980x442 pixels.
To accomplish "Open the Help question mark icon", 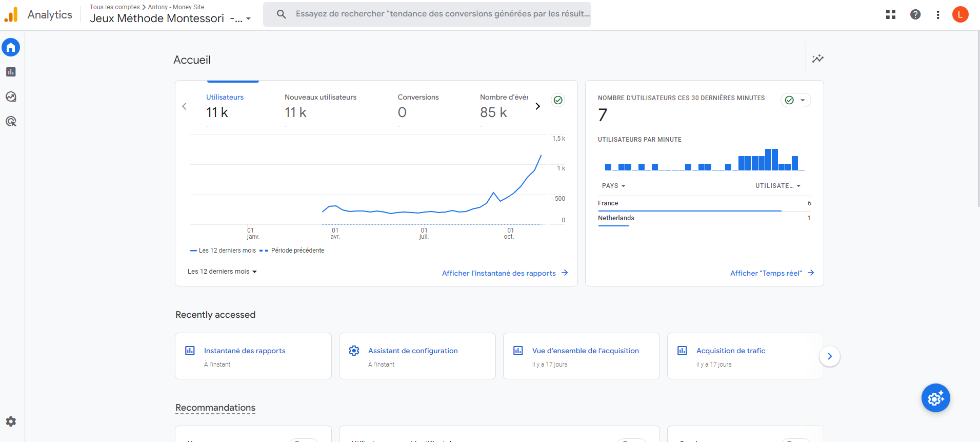I will tap(915, 14).
